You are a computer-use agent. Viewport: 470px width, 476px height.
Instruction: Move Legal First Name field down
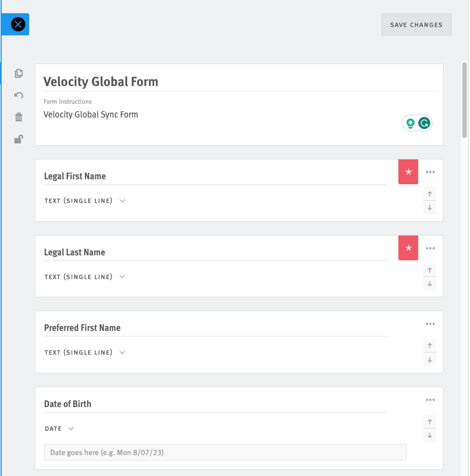tap(430, 207)
